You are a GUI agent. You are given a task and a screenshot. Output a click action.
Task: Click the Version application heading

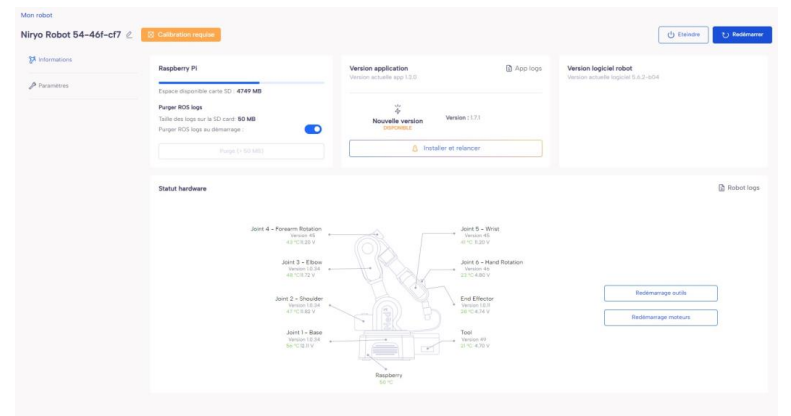(x=378, y=68)
